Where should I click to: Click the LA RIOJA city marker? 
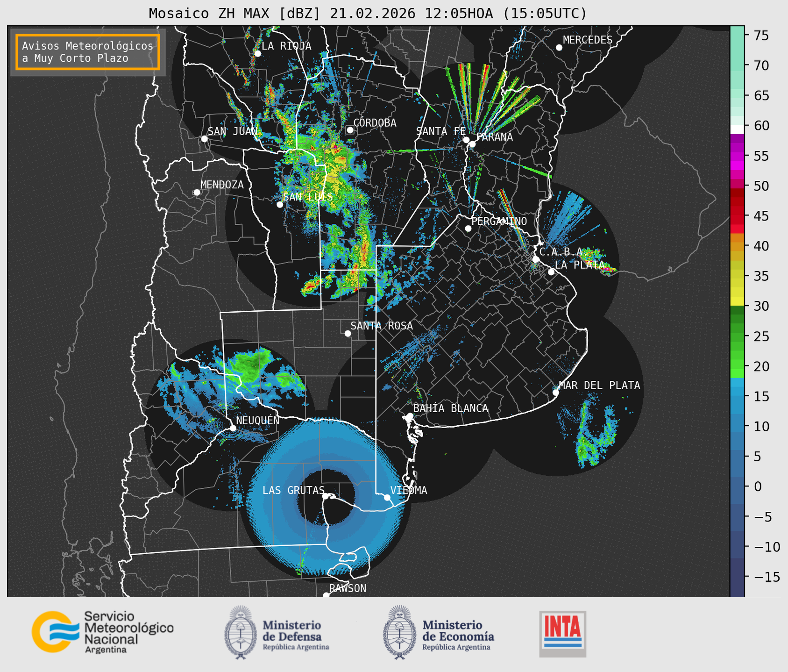(x=257, y=54)
